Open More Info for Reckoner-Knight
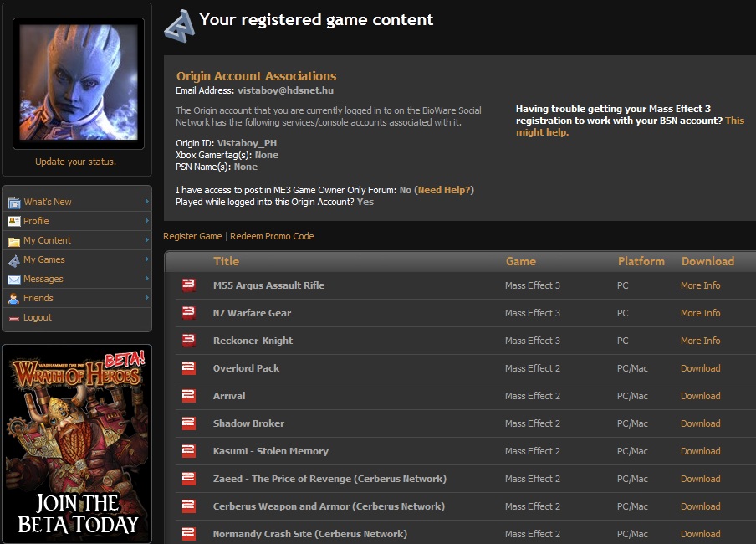 [x=701, y=341]
